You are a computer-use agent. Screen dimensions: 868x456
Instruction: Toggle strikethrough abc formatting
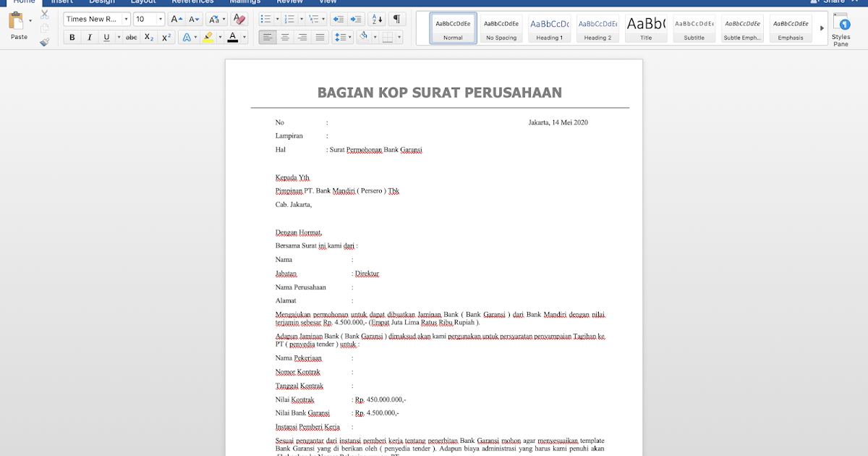click(x=131, y=37)
